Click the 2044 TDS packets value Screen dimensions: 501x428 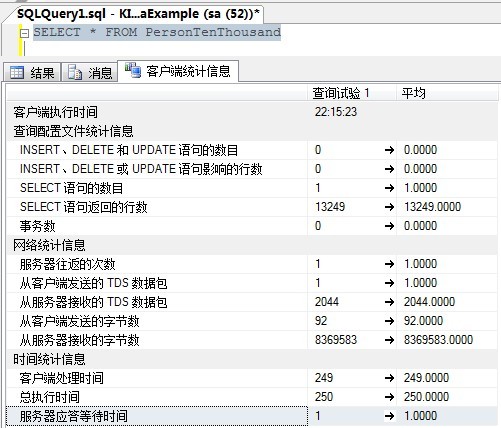tap(327, 302)
